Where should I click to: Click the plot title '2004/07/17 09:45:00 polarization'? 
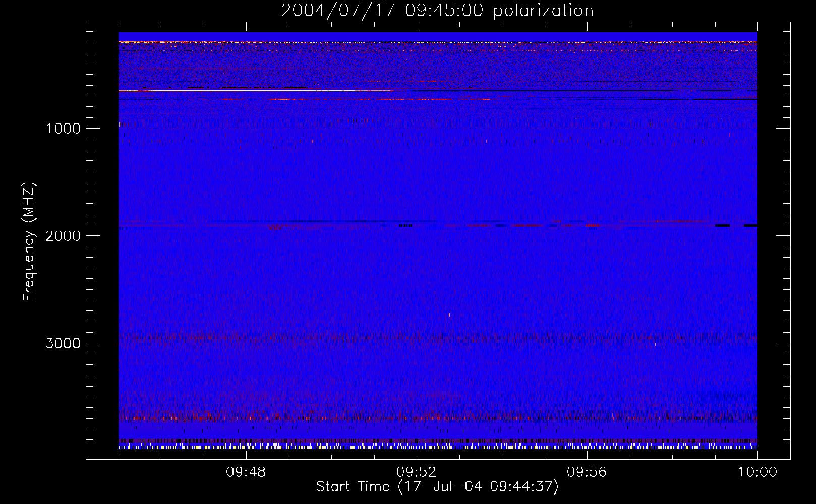pos(437,11)
